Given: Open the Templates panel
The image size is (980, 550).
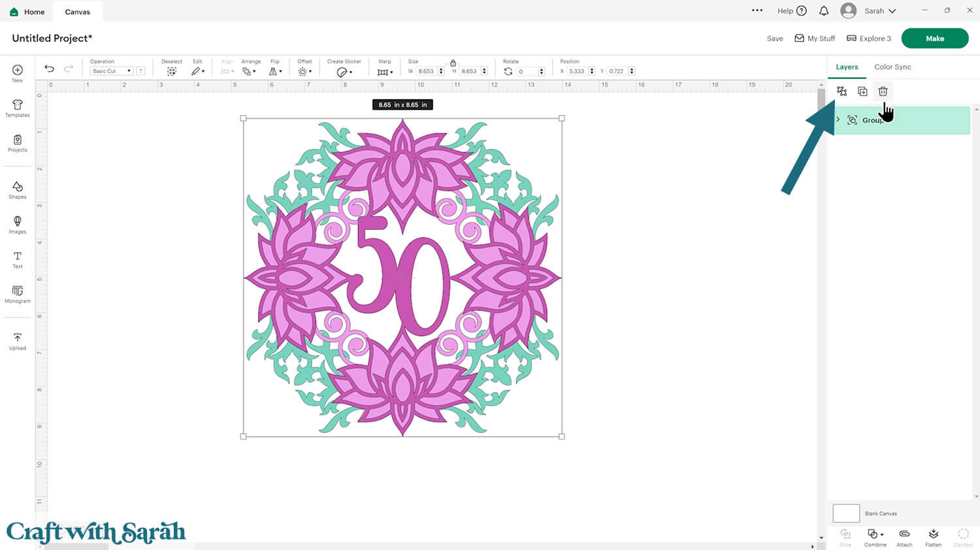Looking at the screenshot, I should [x=18, y=108].
